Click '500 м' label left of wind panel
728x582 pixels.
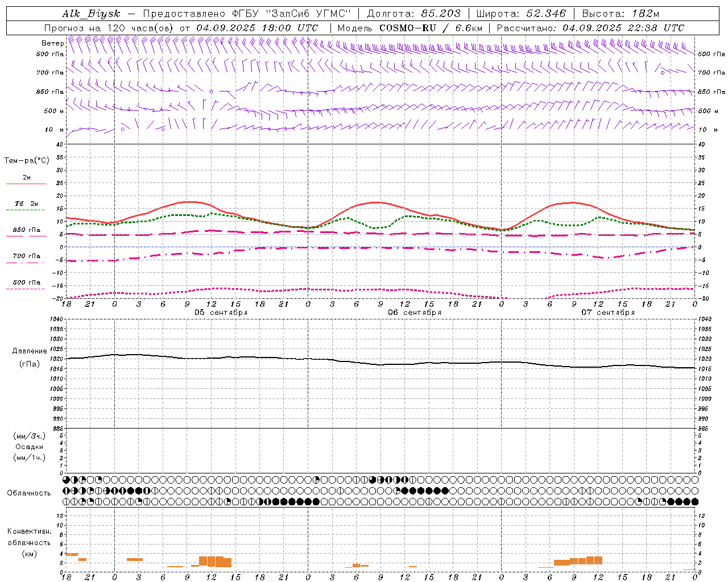point(54,111)
